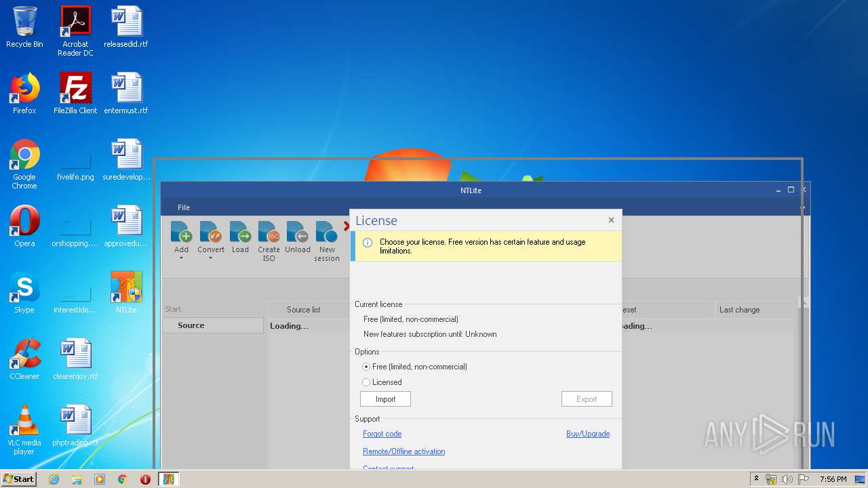868x488 pixels.
Task: Open Internet Explorer from the taskbar
Action: (54, 479)
